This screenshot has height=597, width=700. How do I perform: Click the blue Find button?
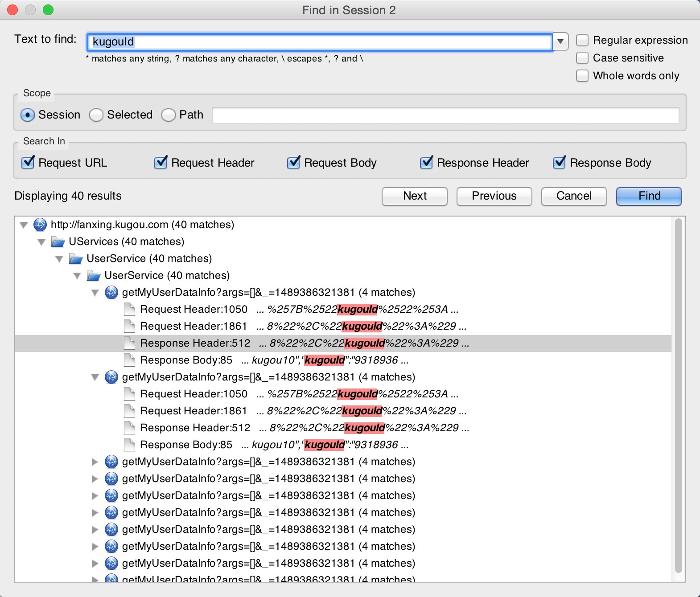click(649, 196)
